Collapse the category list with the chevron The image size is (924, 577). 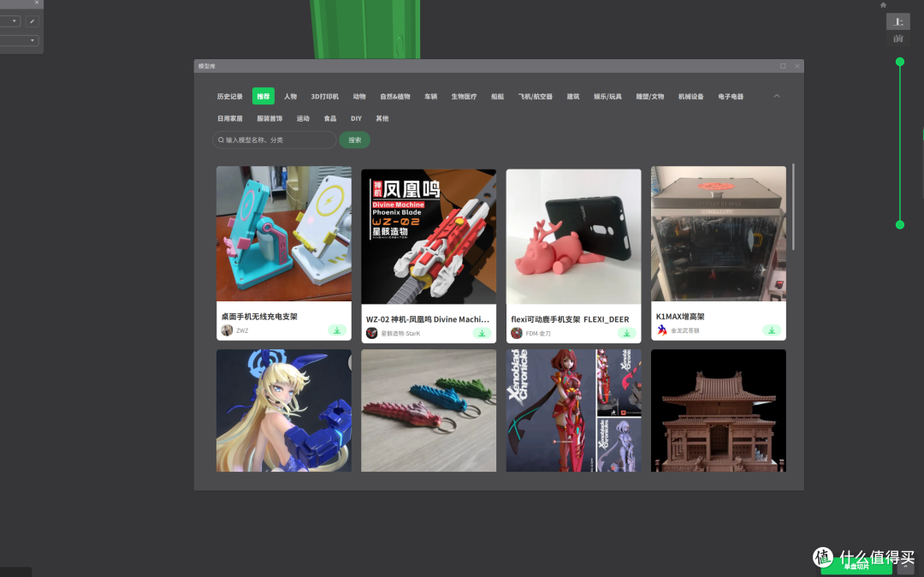777,96
